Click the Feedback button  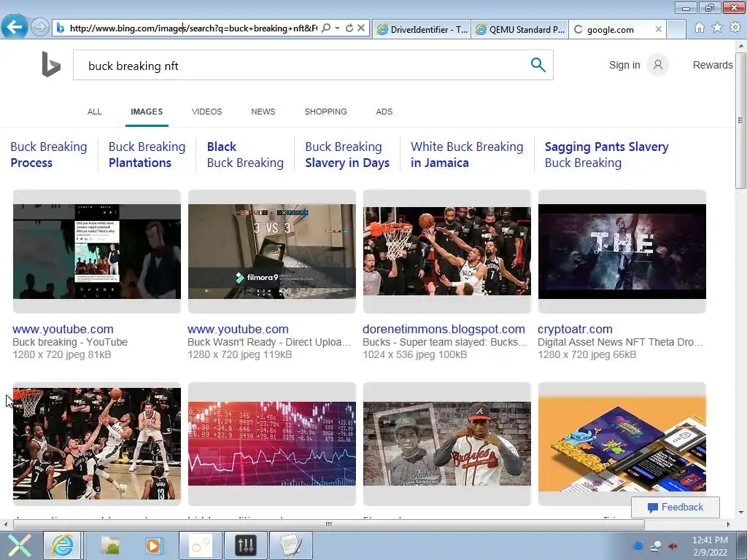(675, 507)
